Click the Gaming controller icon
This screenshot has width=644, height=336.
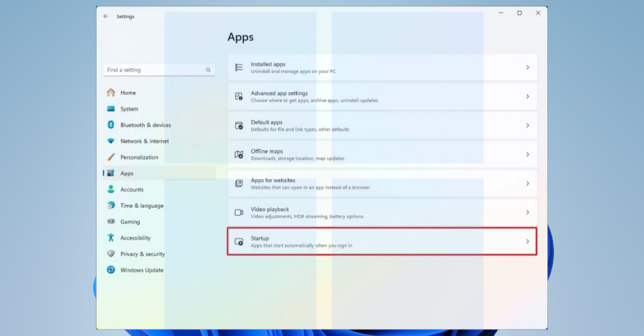point(111,222)
